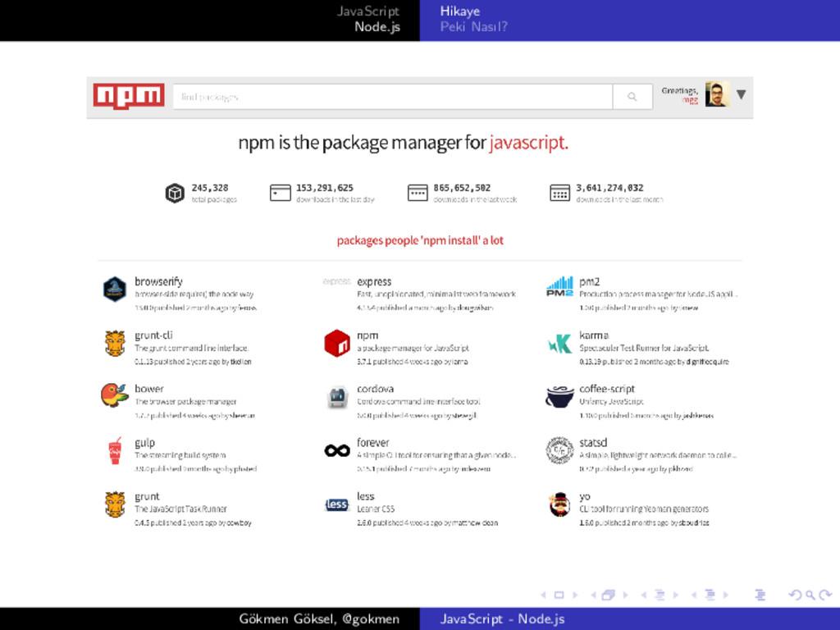
Task: Click the Beamer search magnifier icon
Action: (x=810, y=595)
